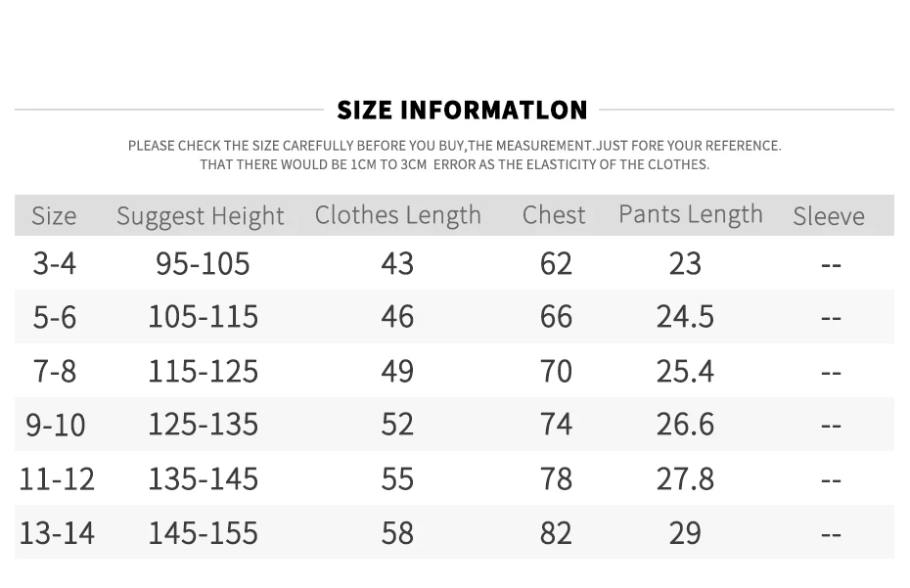Select the 9-10 size row label

click(56, 425)
